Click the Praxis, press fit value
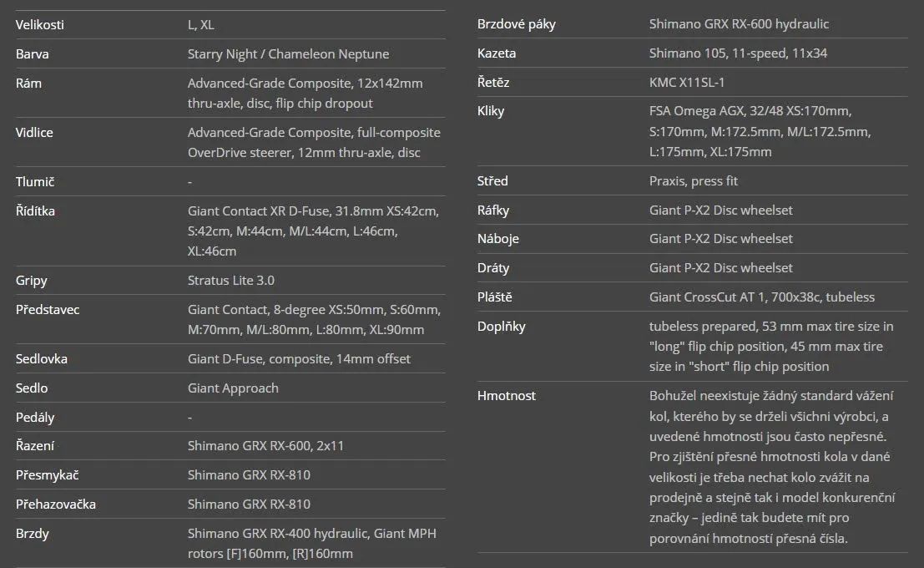 694,181
